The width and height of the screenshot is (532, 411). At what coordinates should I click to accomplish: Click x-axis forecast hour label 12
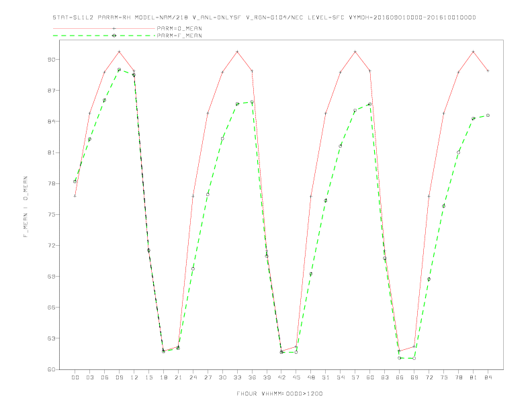click(x=134, y=377)
